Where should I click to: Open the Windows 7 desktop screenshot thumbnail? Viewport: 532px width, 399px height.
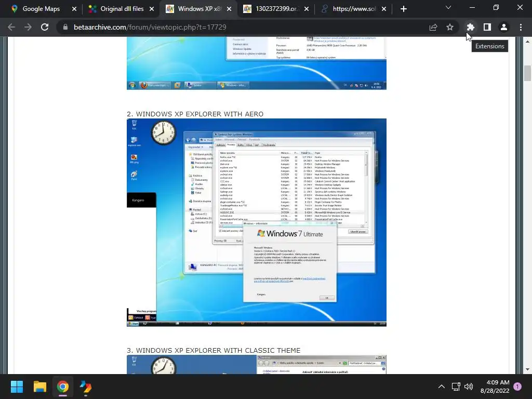(x=257, y=63)
